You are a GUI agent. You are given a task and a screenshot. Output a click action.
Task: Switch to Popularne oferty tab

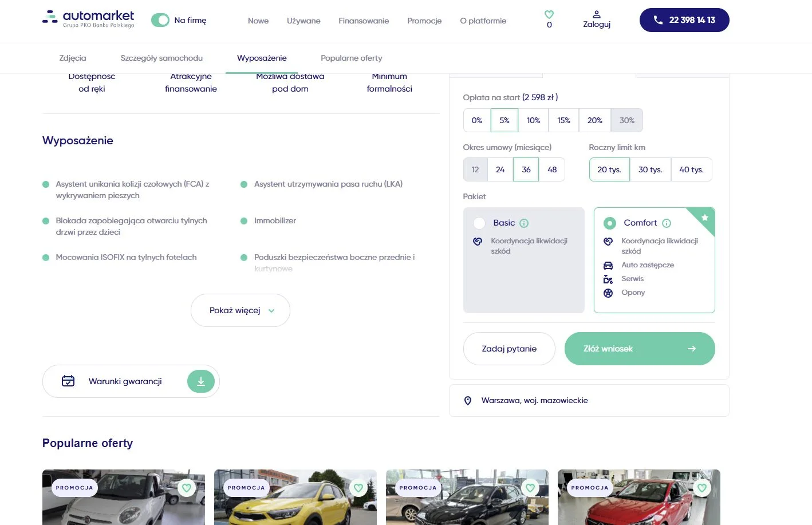tap(352, 58)
